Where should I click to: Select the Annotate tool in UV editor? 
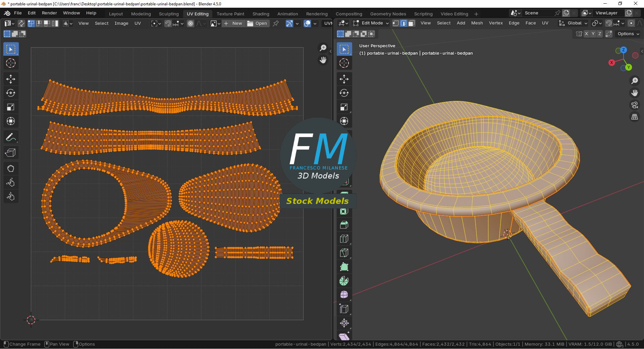coord(11,137)
